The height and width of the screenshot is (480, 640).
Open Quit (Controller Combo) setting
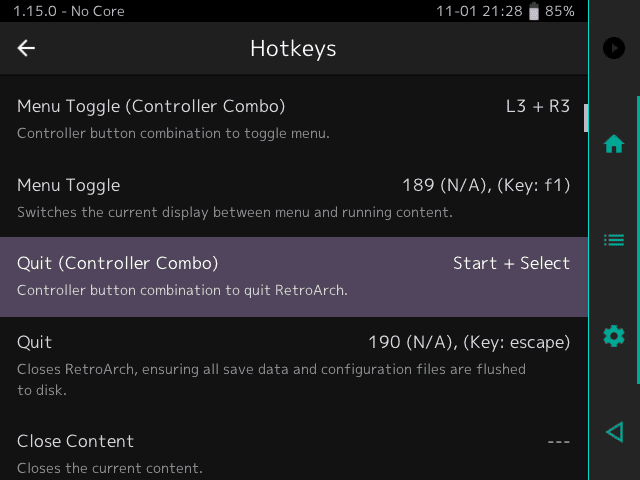294,277
